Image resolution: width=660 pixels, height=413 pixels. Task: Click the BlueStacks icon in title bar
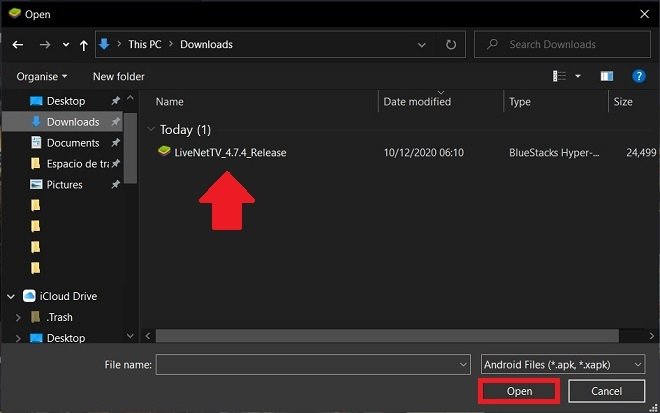tap(15, 13)
